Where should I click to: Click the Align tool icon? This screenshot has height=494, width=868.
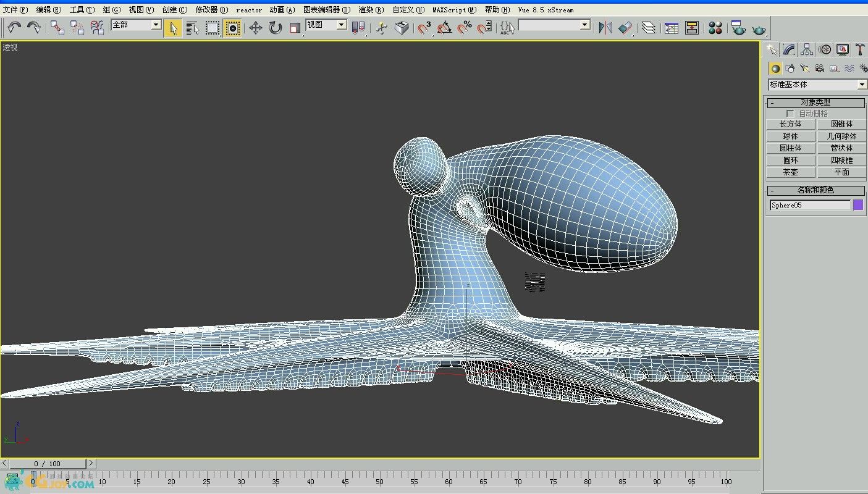625,28
